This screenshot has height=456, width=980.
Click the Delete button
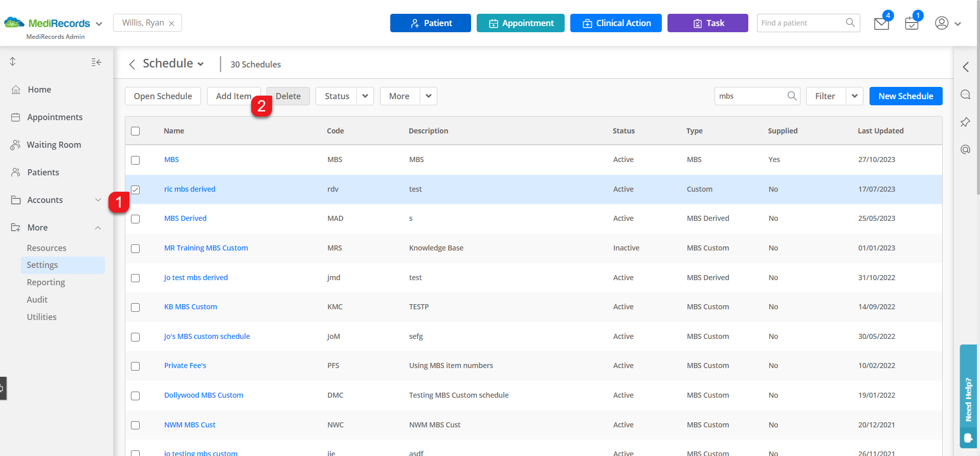tap(288, 96)
